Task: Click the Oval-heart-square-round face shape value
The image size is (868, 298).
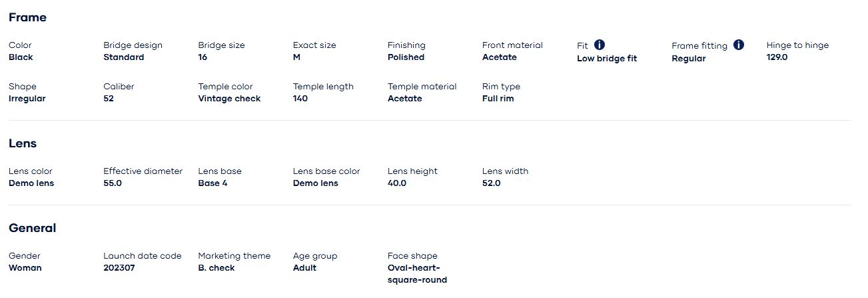Action: pos(417,274)
